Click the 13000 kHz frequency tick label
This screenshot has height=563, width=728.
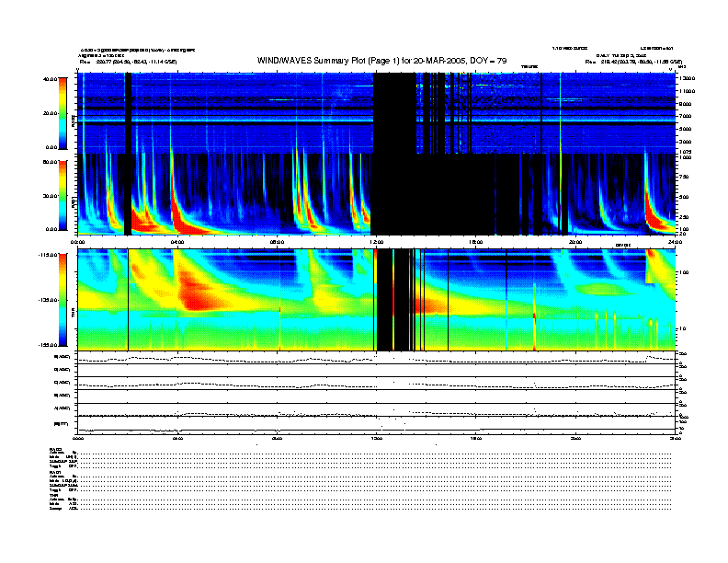click(688, 78)
